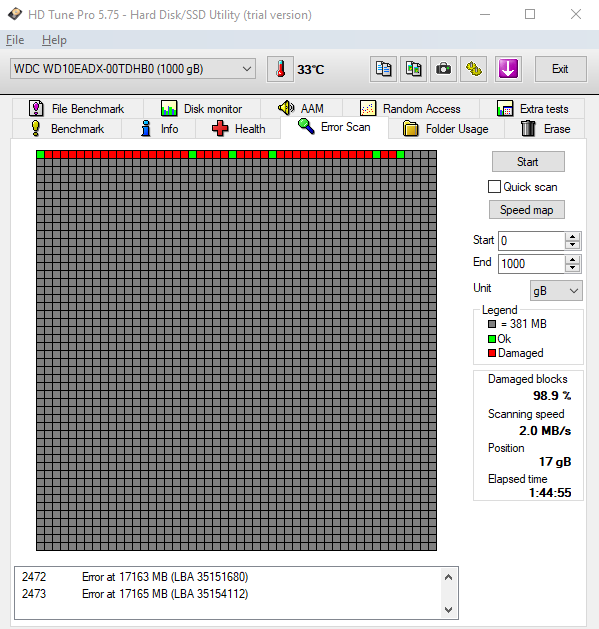The image size is (599, 629).
Task: Click the Speed map button
Action: 526,210
